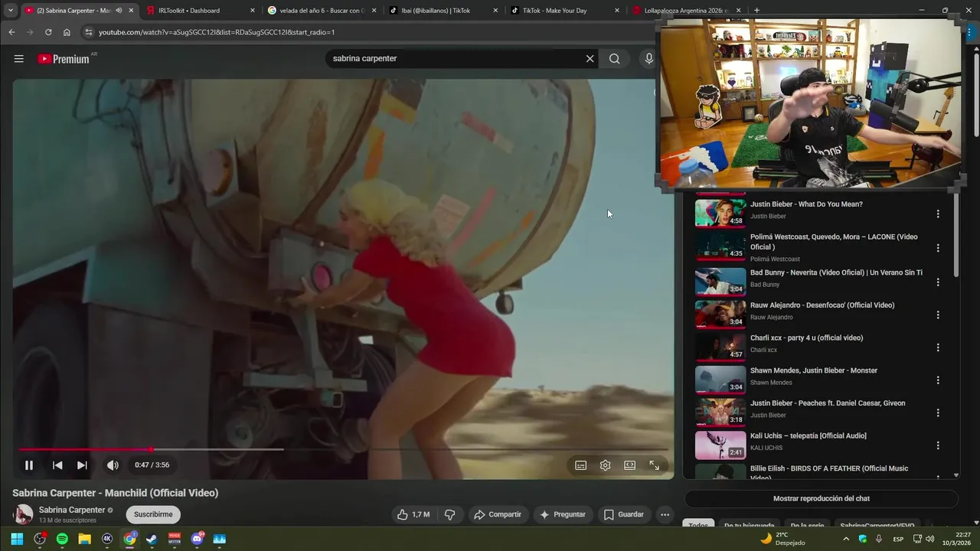Clear the sabrina carpenter search text

coord(590,59)
